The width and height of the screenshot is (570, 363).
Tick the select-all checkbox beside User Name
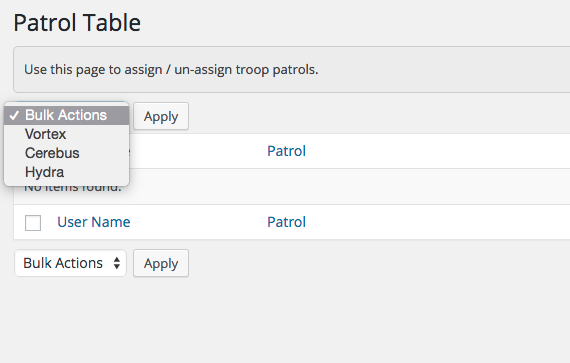pos(33,223)
